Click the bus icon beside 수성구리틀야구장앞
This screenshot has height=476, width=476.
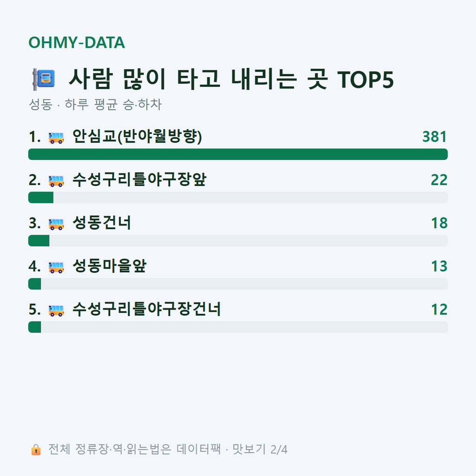click(x=56, y=180)
